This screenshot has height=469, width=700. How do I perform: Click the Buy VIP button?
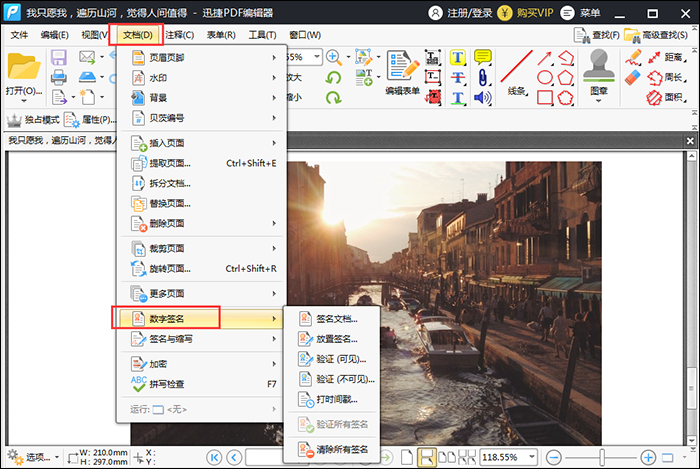525,13
